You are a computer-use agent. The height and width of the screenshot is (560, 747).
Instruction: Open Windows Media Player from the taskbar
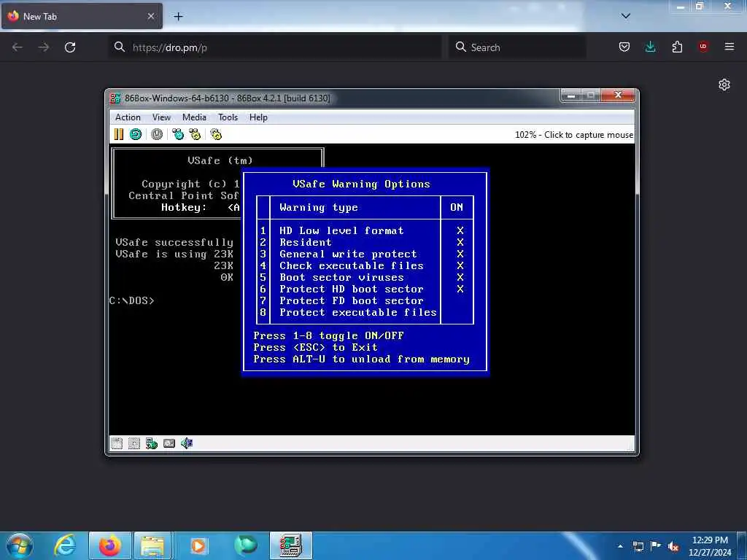pos(198,545)
